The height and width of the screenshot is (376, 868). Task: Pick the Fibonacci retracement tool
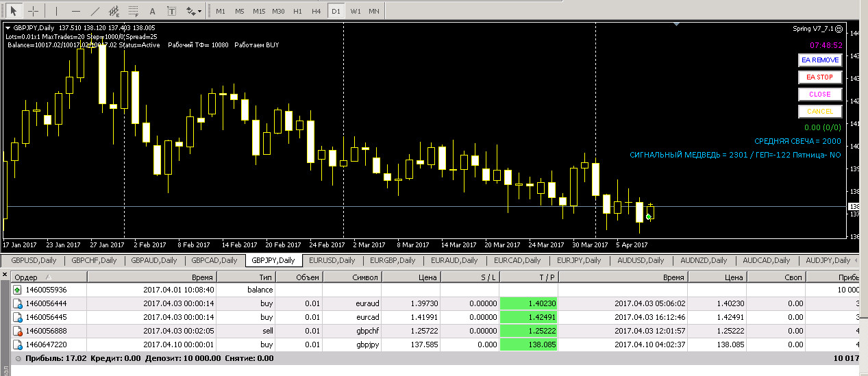tap(133, 11)
